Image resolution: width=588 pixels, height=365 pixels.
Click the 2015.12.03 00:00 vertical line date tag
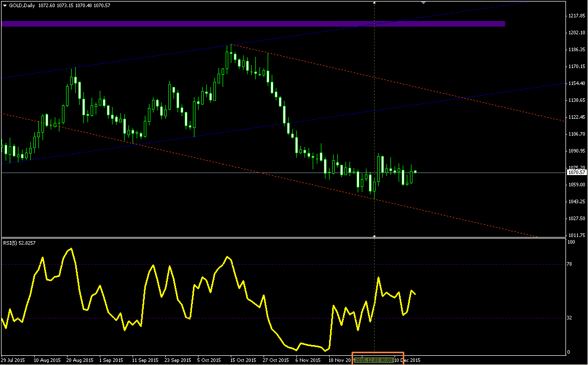pos(374,360)
